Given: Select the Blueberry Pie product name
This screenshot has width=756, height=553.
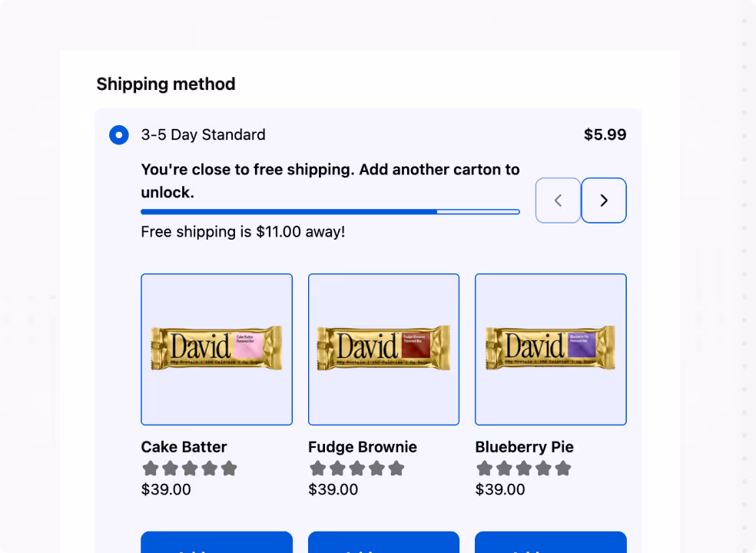Looking at the screenshot, I should click(525, 447).
